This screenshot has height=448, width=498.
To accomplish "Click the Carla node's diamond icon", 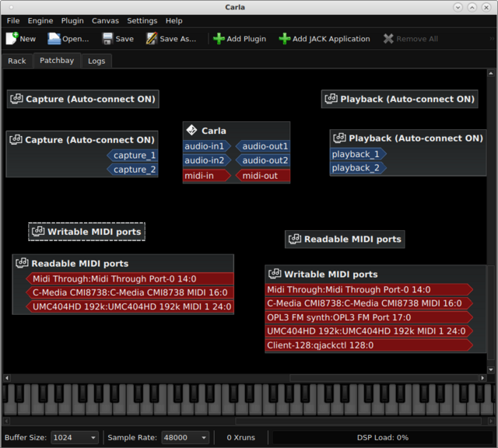I will [x=191, y=130].
